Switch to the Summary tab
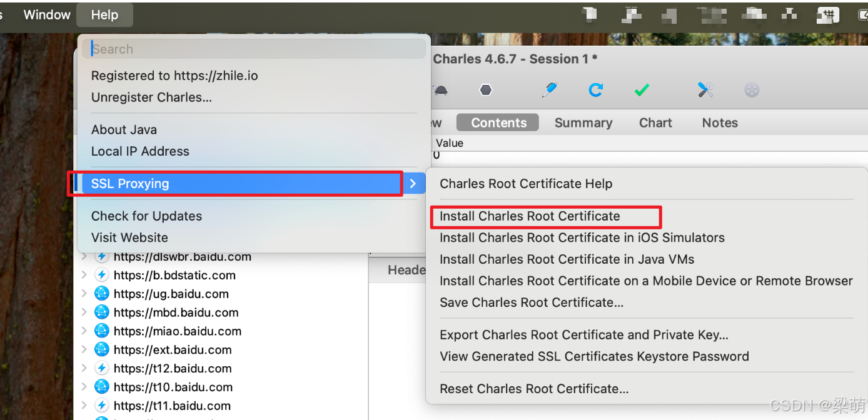Image resolution: width=868 pixels, height=420 pixels. coord(583,122)
